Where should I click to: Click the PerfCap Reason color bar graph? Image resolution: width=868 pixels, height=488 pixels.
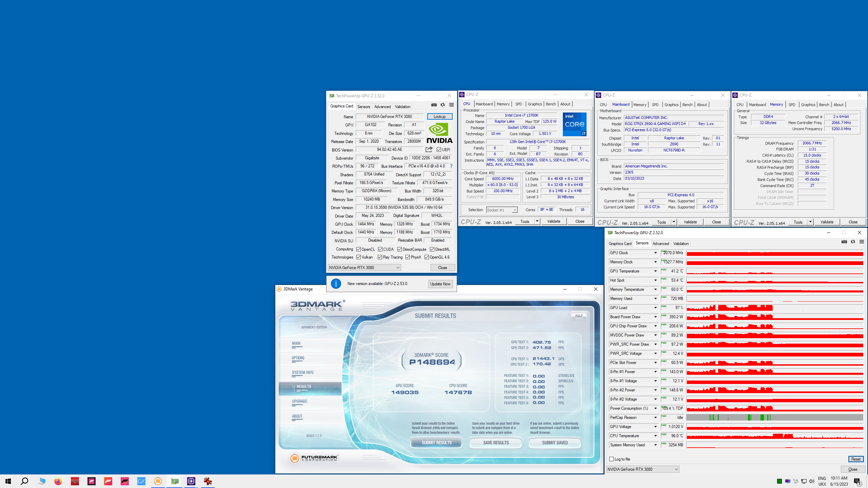(x=775, y=418)
